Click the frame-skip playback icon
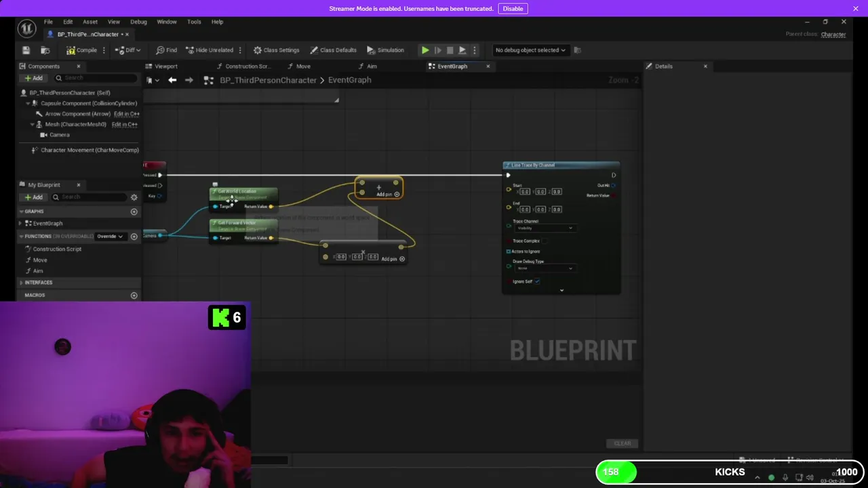This screenshot has width=868, height=488. point(437,50)
